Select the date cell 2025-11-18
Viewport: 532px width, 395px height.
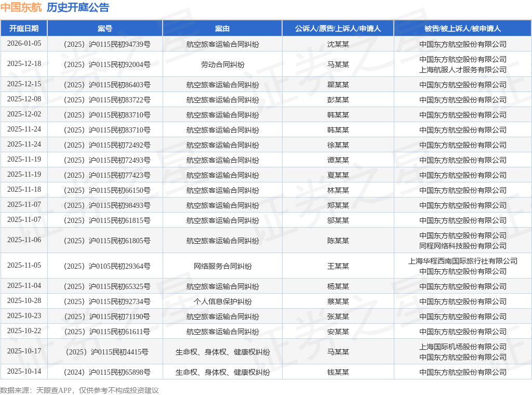pyautogui.click(x=24, y=189)
